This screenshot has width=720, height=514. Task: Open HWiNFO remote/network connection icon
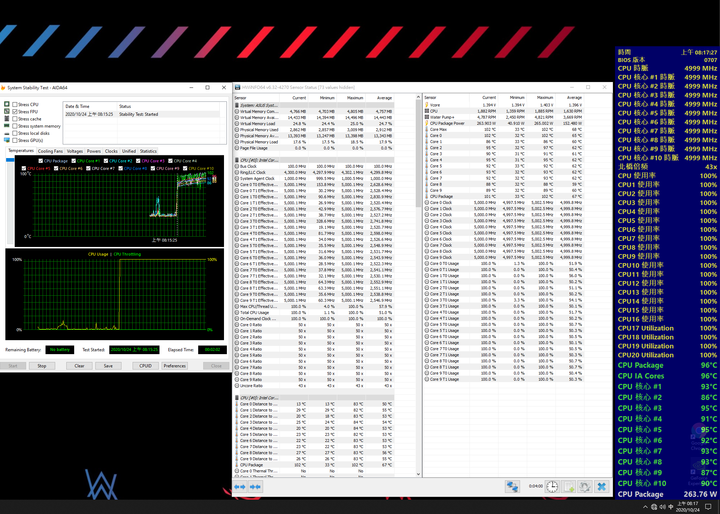coord(512,487)
